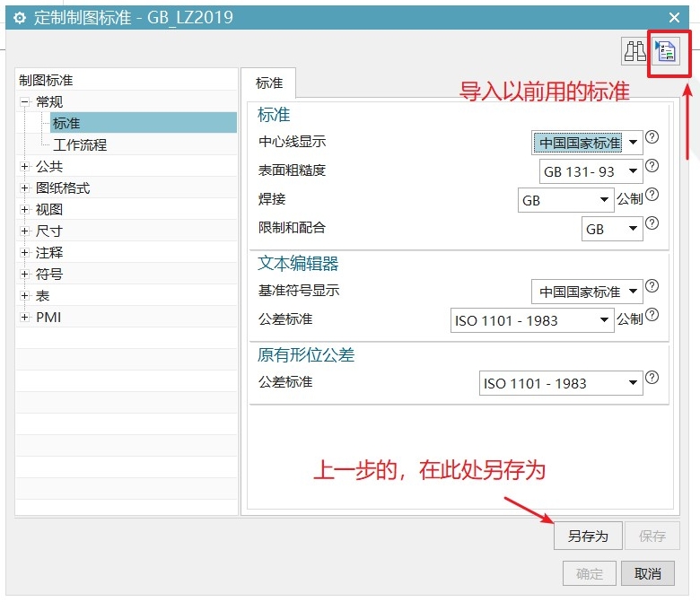700x602 pixels.
Task: Select 工作流程 in the tree
Action: (x=80, y=145)
